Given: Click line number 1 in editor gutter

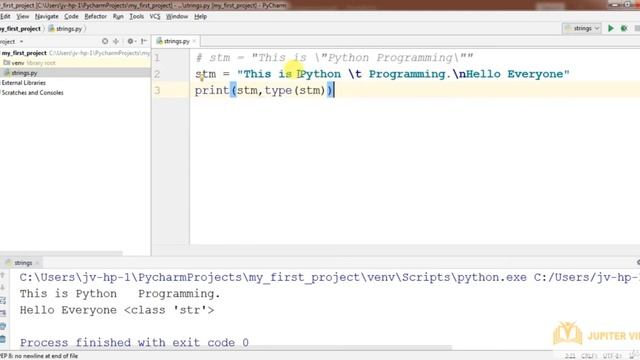Looking at the screenshot, I should pyautogui.click(x=157, y=58).
